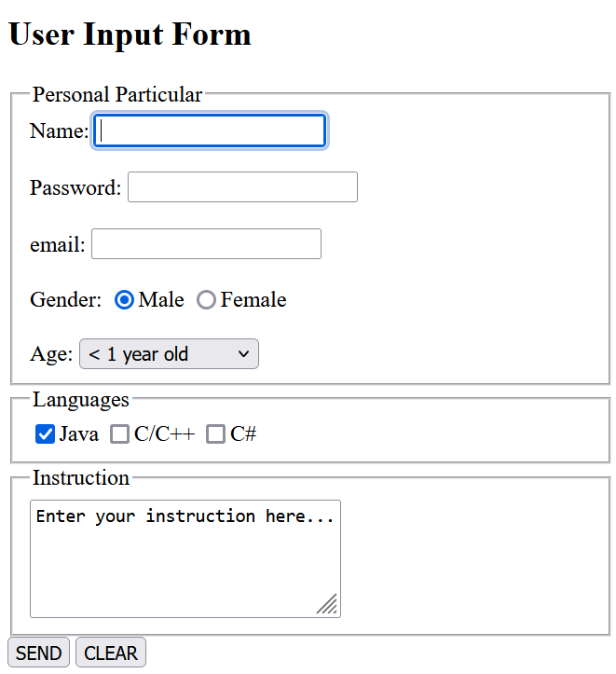This screenshot has height=674, width=616.
Task: Open the Age dropdown list
Action: pyautogui.click(x=169, y=354)
